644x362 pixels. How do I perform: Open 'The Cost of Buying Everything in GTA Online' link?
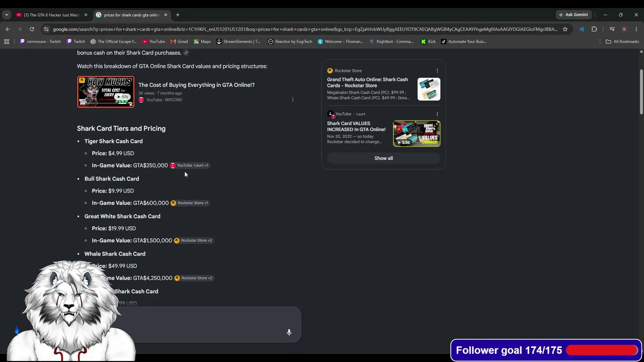coord(196,85)
